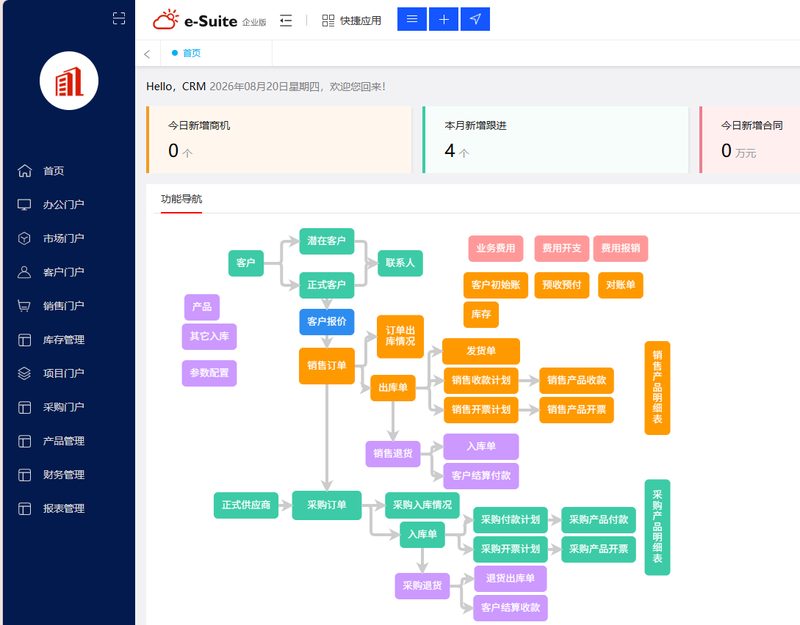Open the 销售产品收款 node
The height and width of the screenshot is (625, 800).
coord(577,380)
